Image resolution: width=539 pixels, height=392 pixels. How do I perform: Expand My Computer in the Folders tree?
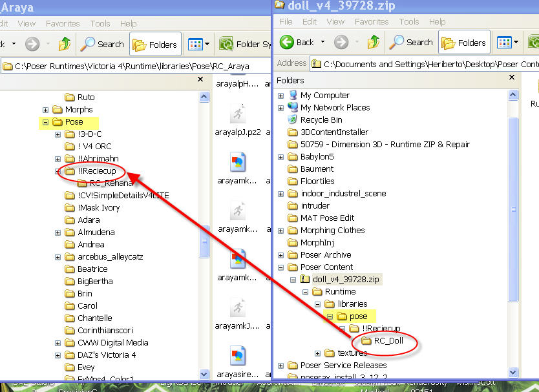281,96
